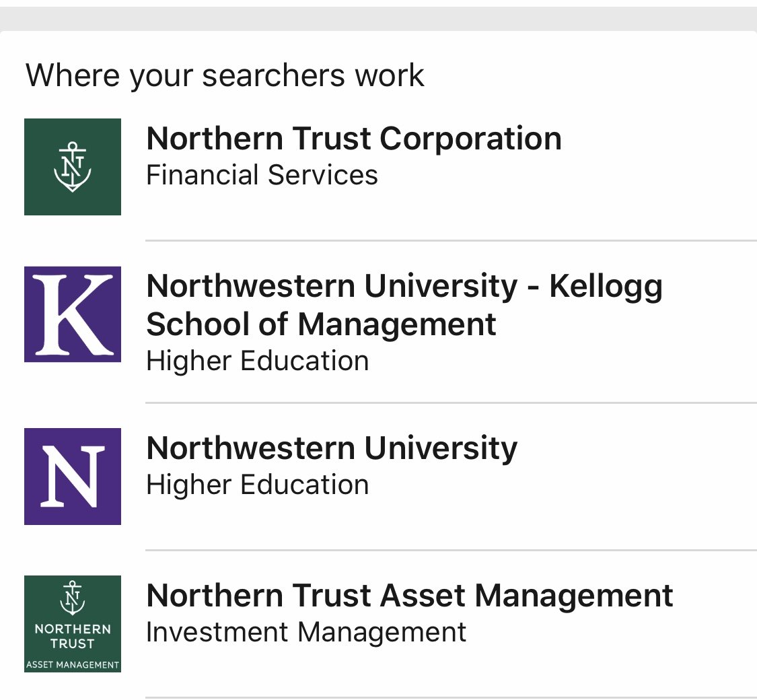The image size is (757, 700).
Task: Open Northwestern University - Kellogg School of Management
Action: 404,305
